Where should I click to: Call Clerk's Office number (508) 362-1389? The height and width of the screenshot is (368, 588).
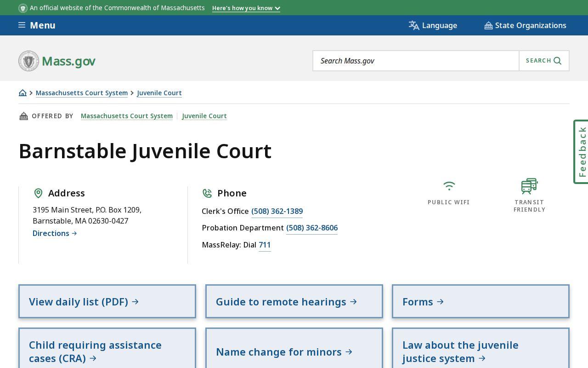click(x=277, y=211)
